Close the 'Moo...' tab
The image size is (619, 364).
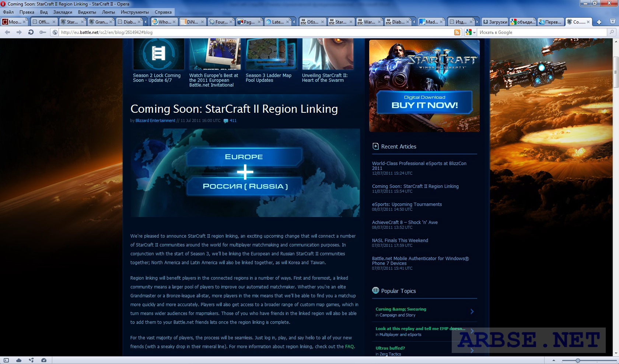click(x=24, y=22)
